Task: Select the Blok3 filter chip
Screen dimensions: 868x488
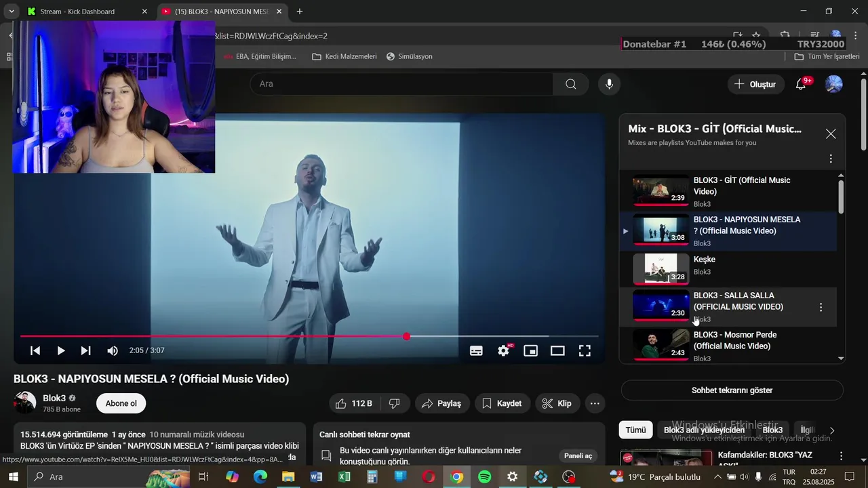Action: click(x=772, y=430)
